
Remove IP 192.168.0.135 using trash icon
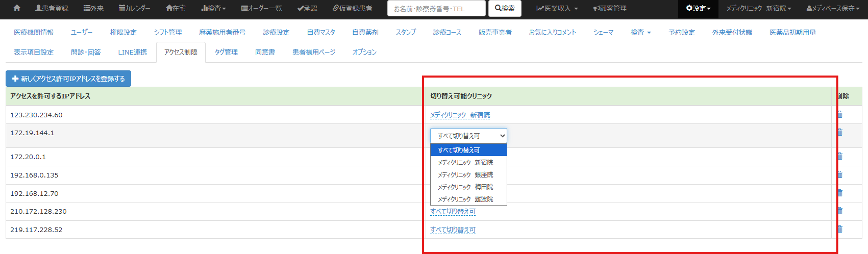(x=839, y=174)
